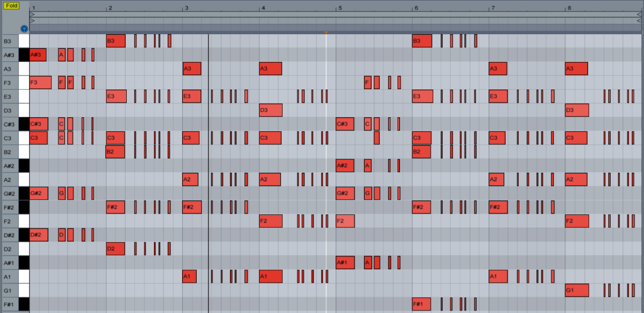This screenshot has height=313, width=644.
Task: Click the G#2 black piano key
Action: pos(24,193)
